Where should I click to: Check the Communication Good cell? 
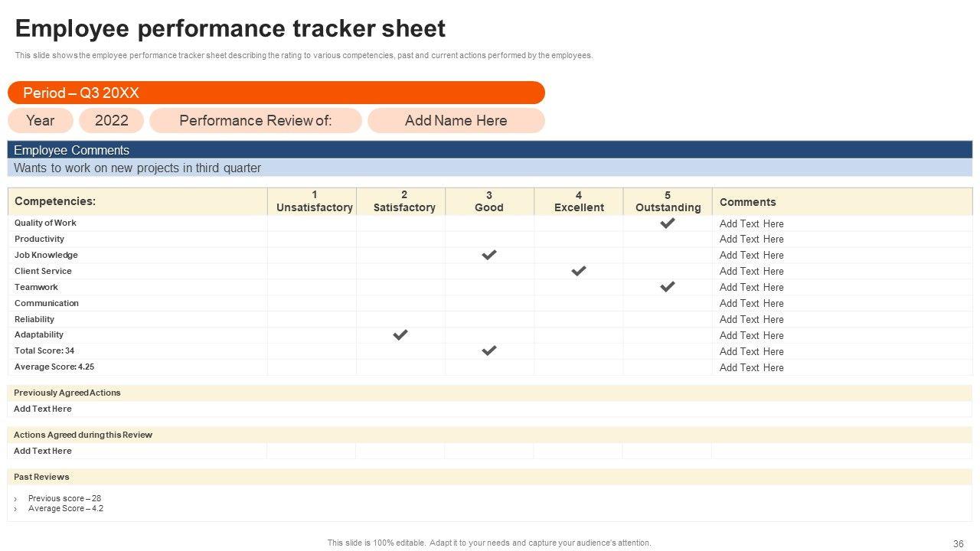[x=488, y=303]
